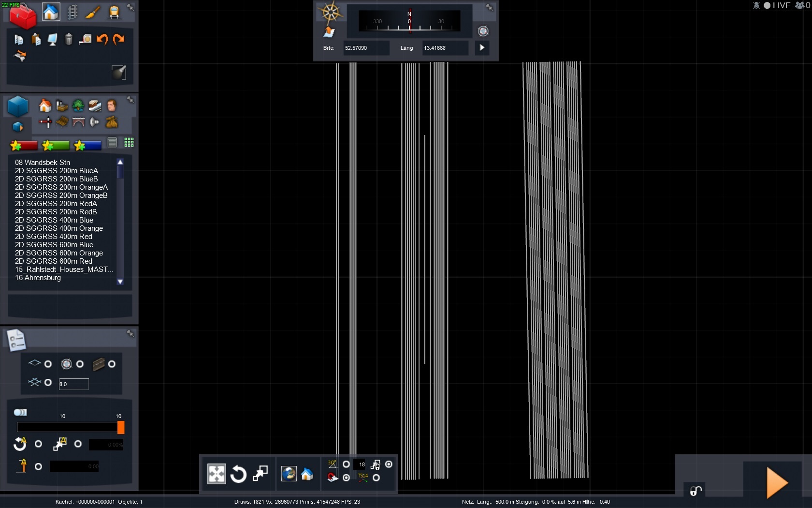Toggle the crossed diamond grid radio option
This screenshot has width=812, height=508.
(x=48, y=382)
